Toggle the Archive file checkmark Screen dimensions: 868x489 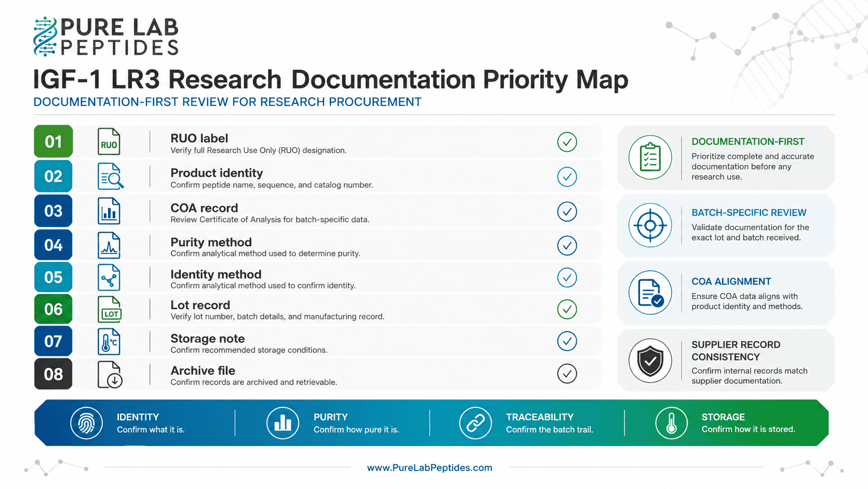pos(567,374)
